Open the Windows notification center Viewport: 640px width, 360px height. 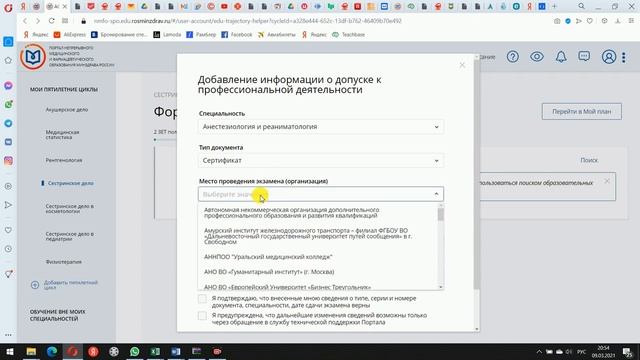tap(628, 351)
